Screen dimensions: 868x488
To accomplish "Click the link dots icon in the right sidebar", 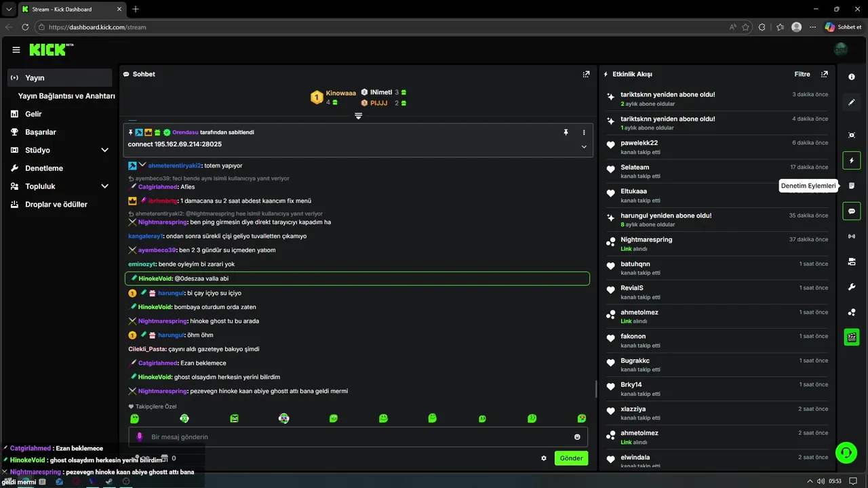I will click(x=852, y=312).
